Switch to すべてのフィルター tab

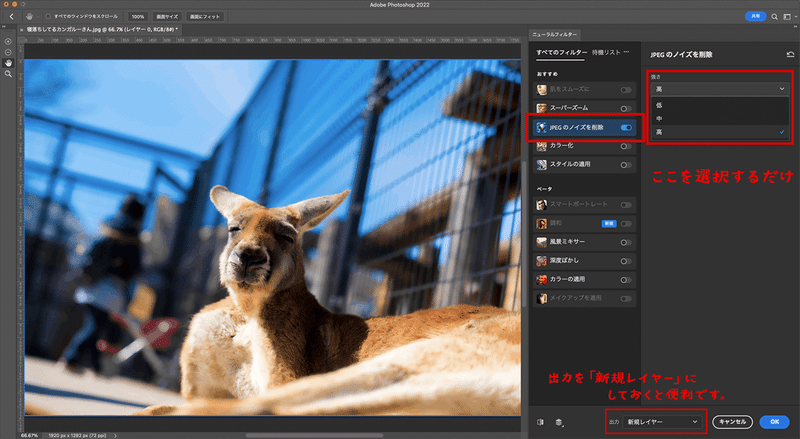point(561,53)
